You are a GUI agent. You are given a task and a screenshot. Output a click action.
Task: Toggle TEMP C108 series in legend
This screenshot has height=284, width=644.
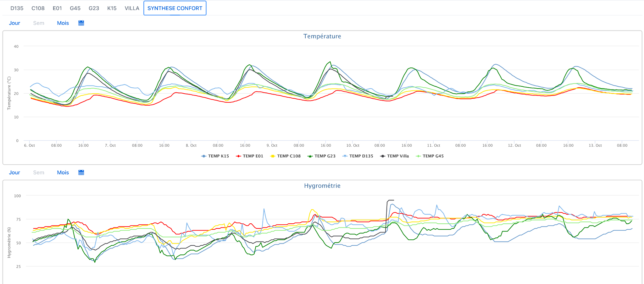point(286,156)
